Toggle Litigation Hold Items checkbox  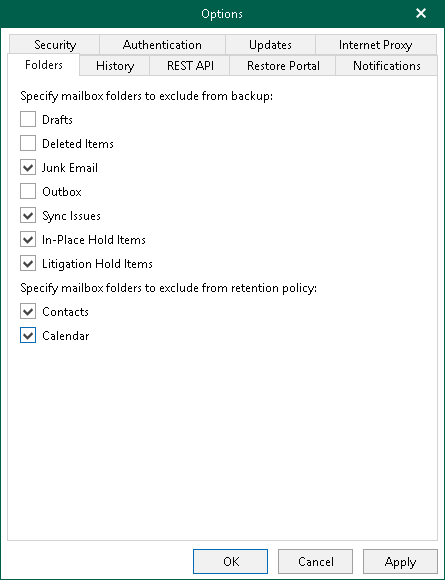coord(28,264)
